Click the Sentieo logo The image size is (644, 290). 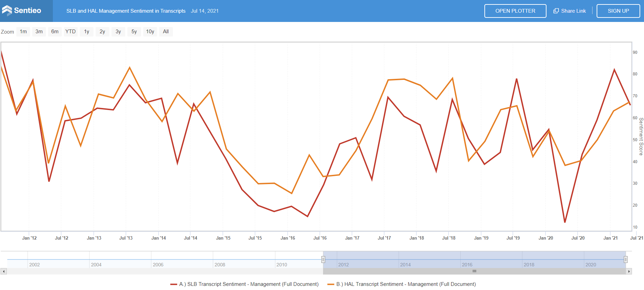[22, 11]
